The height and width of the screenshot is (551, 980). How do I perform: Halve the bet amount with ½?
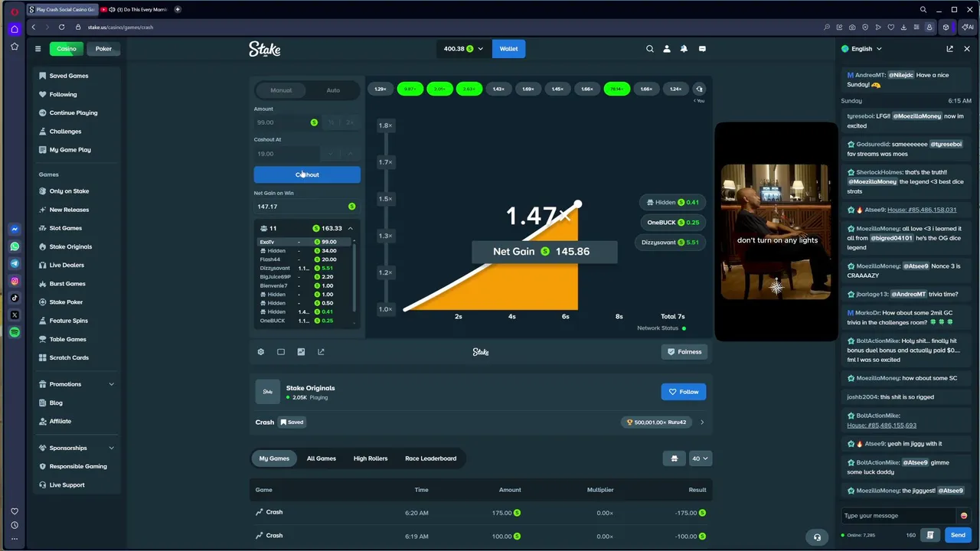click(x=331, y=122)
